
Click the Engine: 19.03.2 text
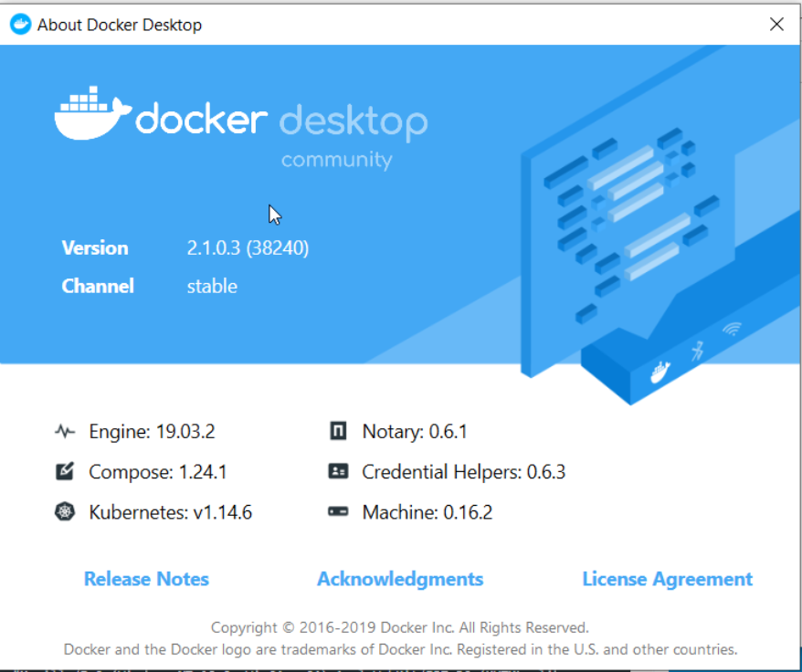[x=152, y=432]
